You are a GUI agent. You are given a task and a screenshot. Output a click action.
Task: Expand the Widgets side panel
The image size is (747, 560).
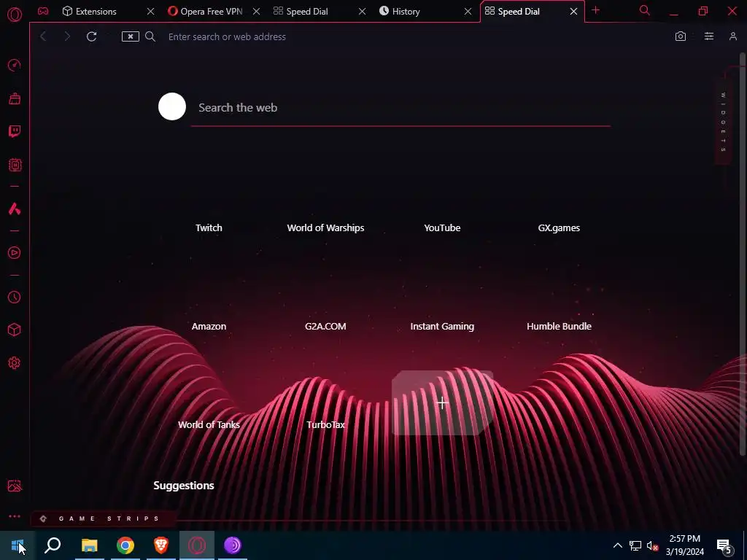pyautogui.click(x=723, y=122)
